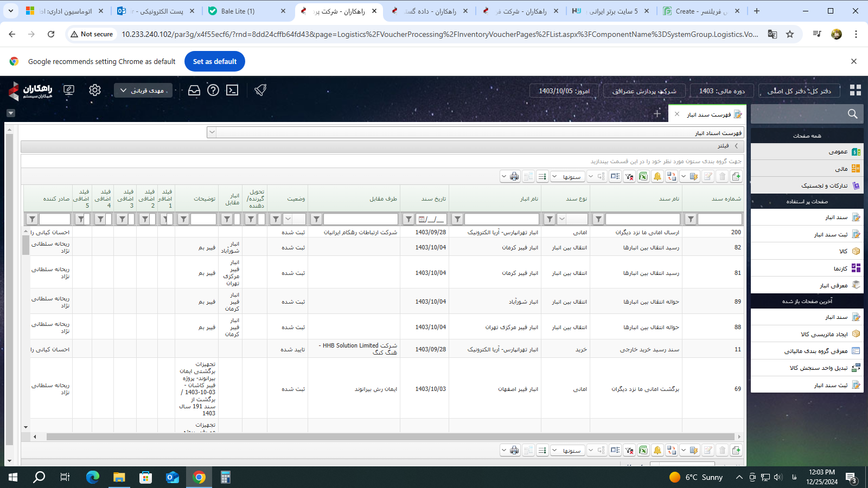Click the new document icon in top toolbar
The image size is (868, 488).
coord(736,176)
